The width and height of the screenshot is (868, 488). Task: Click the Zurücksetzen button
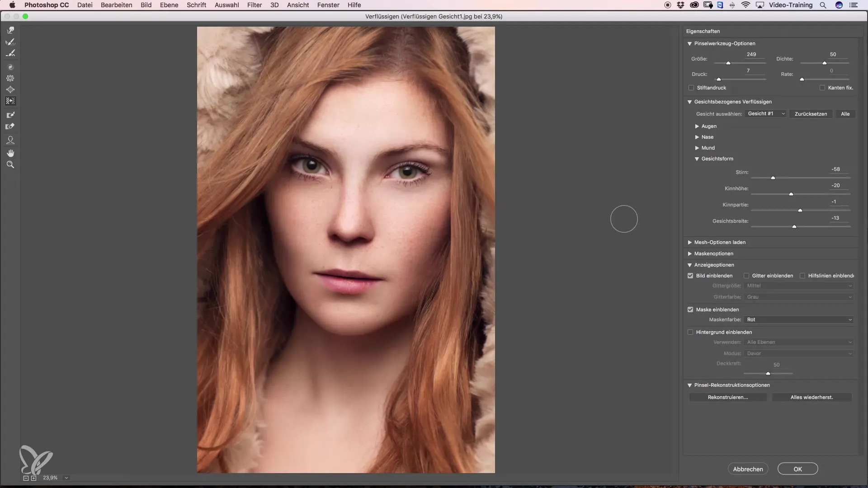pos(811,114)
